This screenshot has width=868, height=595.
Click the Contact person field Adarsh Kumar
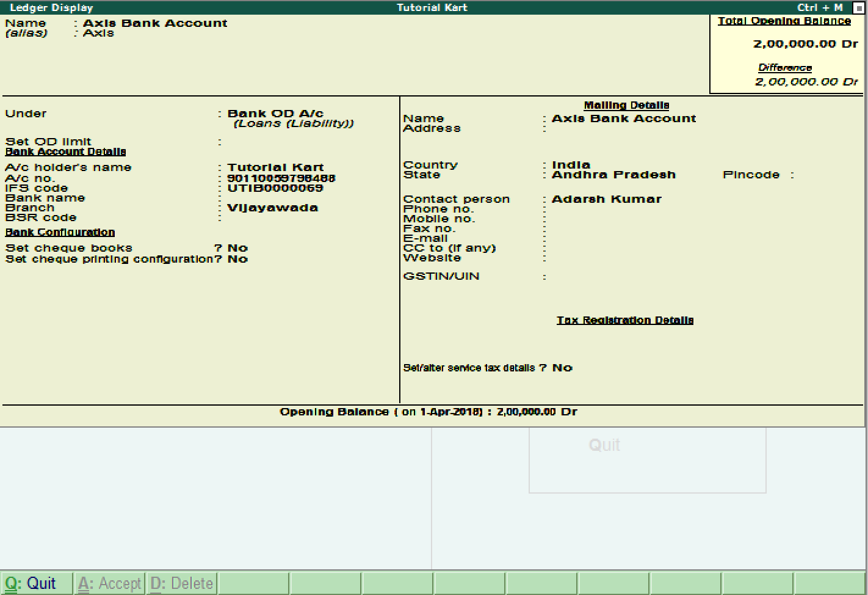point(606,199)
